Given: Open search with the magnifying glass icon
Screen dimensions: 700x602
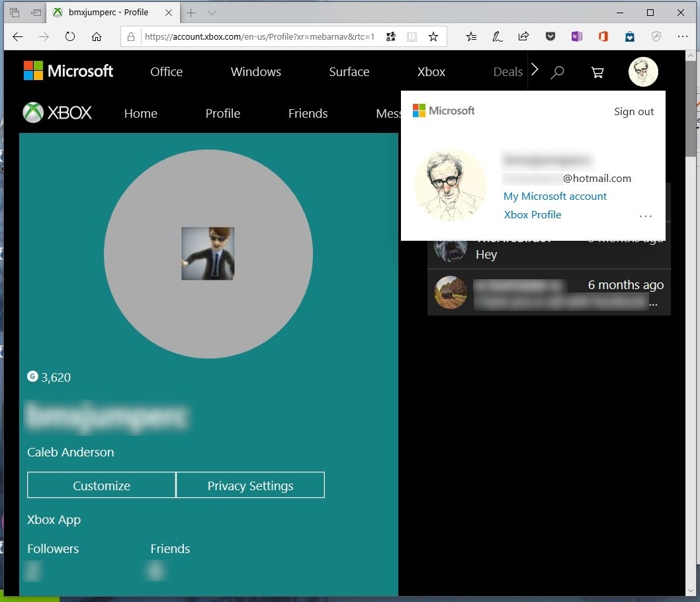Looking at the screenshot, I should click(557, 72).
